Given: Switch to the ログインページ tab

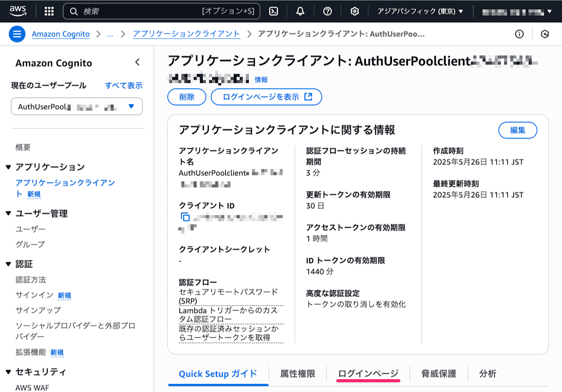Looking at the screenshot, I should [368, 374].
